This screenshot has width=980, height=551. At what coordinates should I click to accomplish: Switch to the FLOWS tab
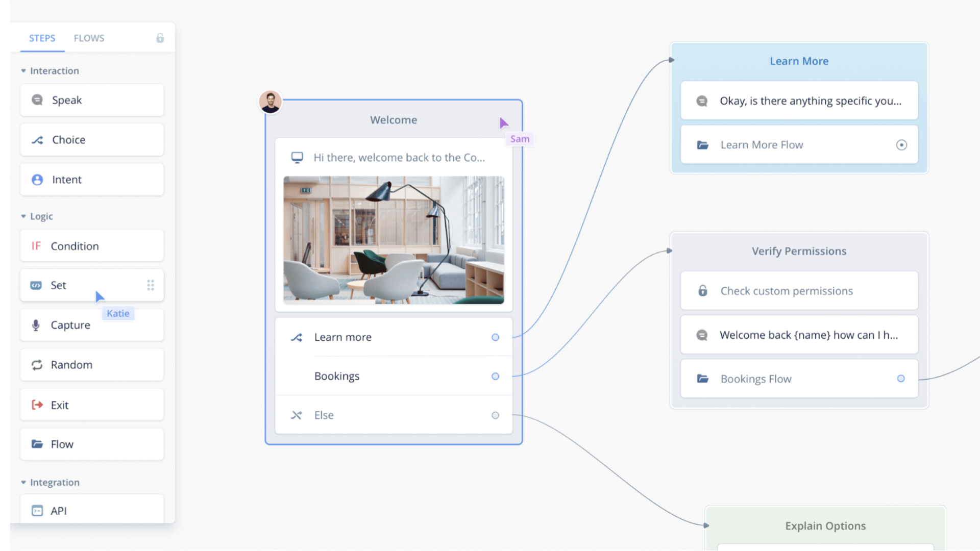[x=89, y=38]
